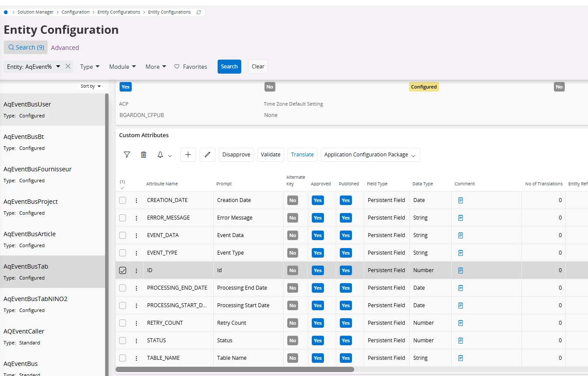Select AqEventBusProject in the entity list
The width and height of the screenshot is (588, 376).
point(31,202)
